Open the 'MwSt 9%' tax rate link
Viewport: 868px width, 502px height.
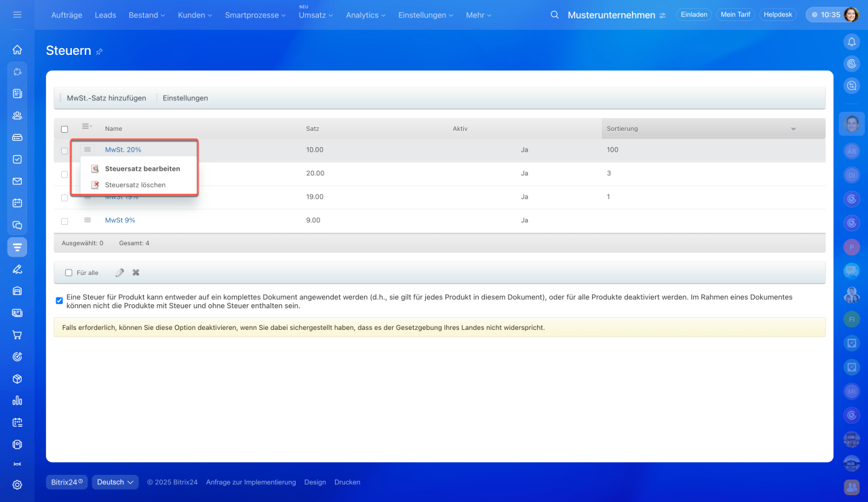pyautogui.click(x=119, y=220)
